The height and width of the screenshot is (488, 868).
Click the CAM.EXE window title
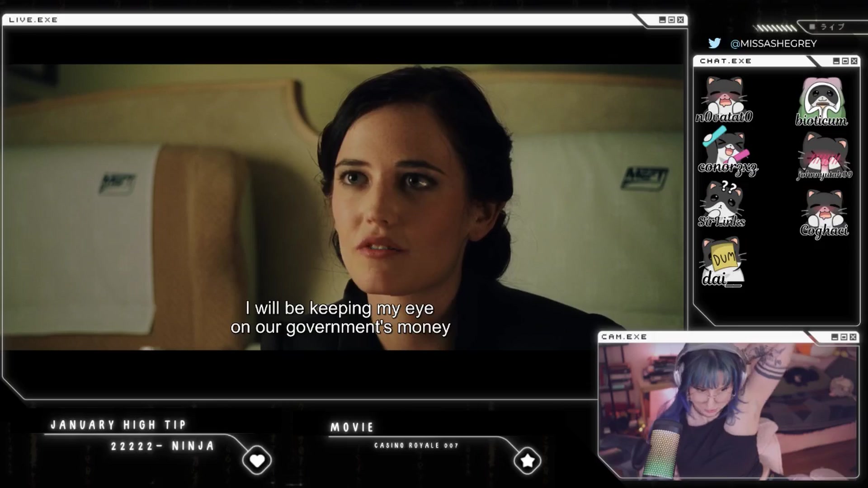pos(624,337)
